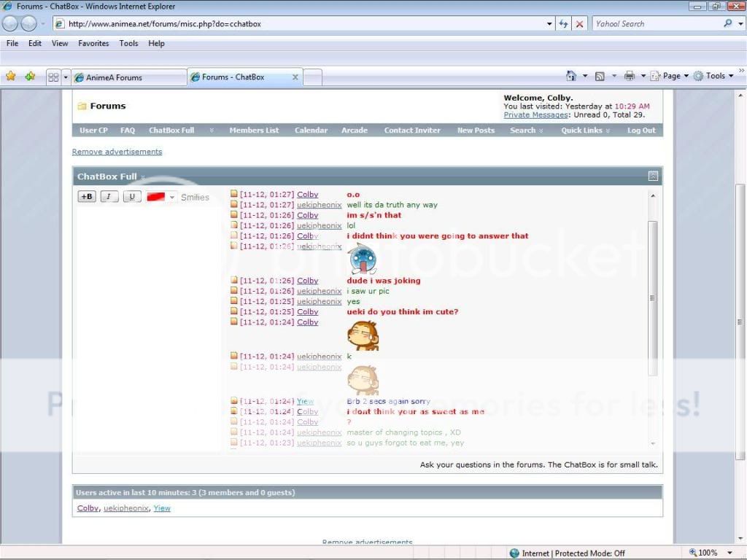This screenshot has width=747, height=560.
Task: Open the Private Messages link
Action: (x=535, y=115)
